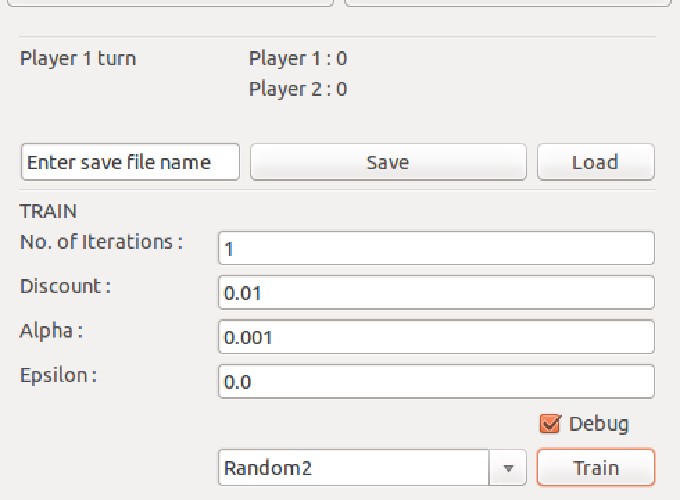Click the 'Player 1 turn' status label
Viewport: 680px width, 500px height.
pos(78,59)
